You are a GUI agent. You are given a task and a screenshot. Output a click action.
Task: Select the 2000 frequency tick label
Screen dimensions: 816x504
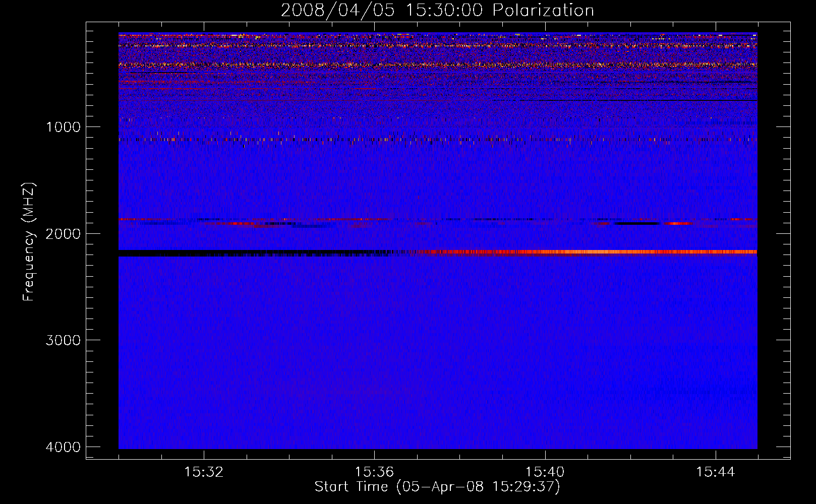(x=63, y=234)
